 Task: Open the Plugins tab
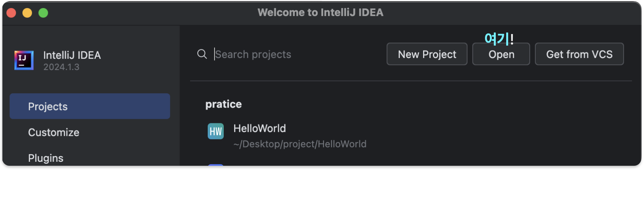(x=46, y=158)
